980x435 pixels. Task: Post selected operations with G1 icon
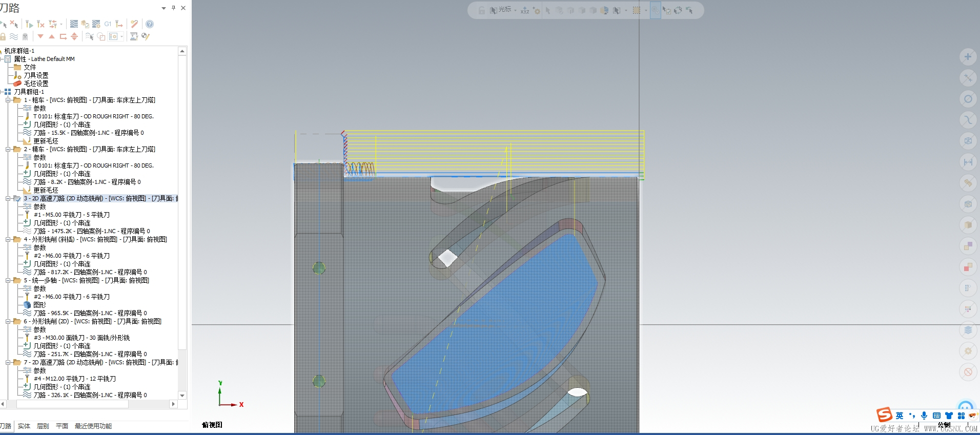(x=108, y=24)
